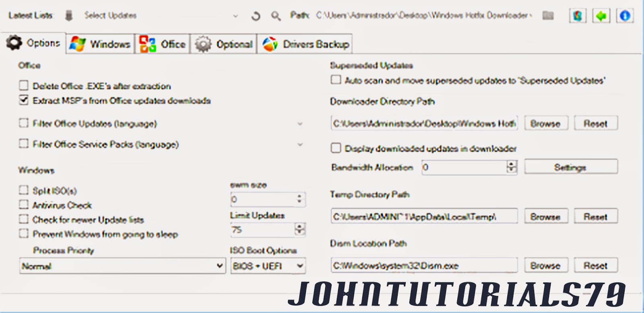Click the blue info icon
Image resolution: width=644 pixels, height=313 pixels.
pyautogui.click(x=625, y=16)
